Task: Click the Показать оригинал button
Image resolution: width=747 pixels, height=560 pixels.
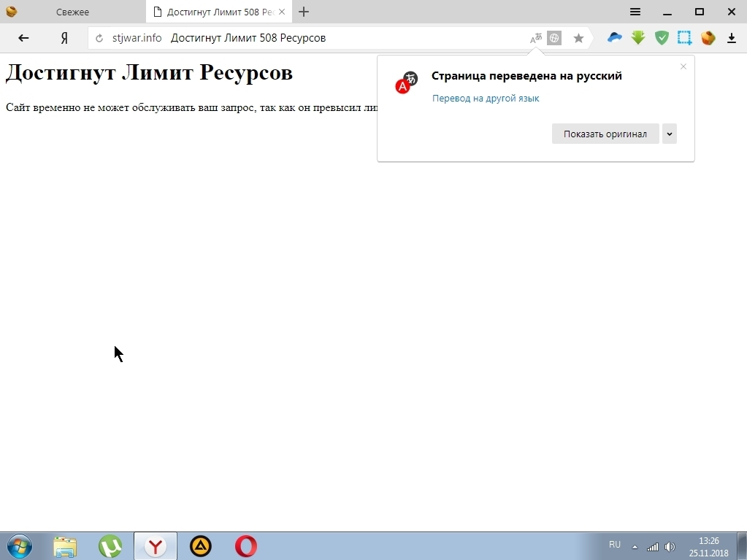Action: (x=605, y=134)
